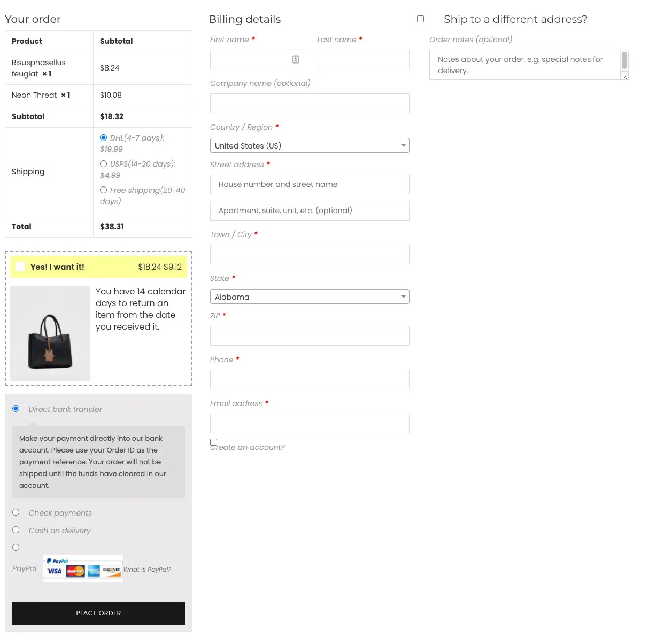The width and height of the screenshot is (672, 639).
Task: Tick the Create an account checkbox
Action: [x=214, y=442]
